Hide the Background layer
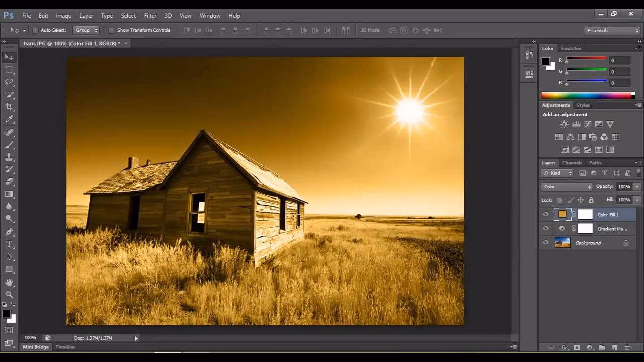 point(546,243)
